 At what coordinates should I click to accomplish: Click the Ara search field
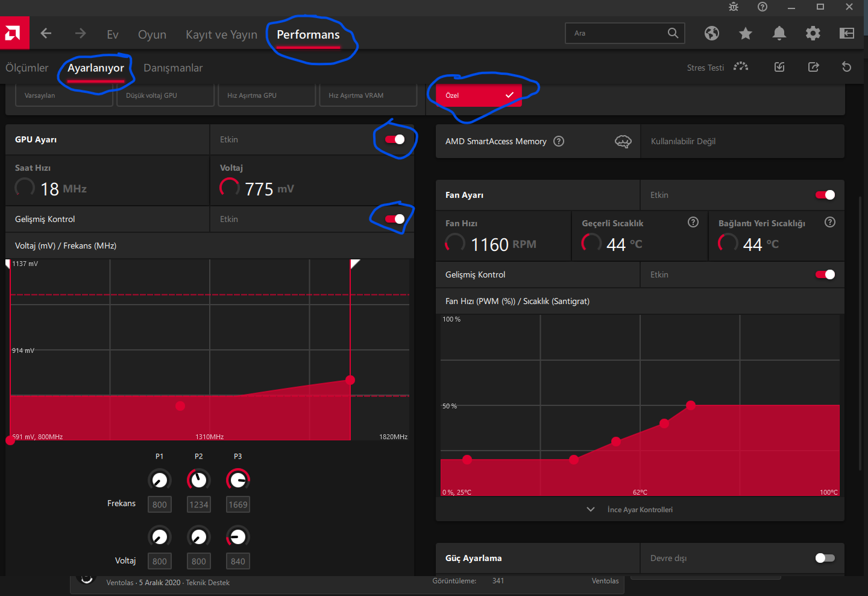pos(625,33)
